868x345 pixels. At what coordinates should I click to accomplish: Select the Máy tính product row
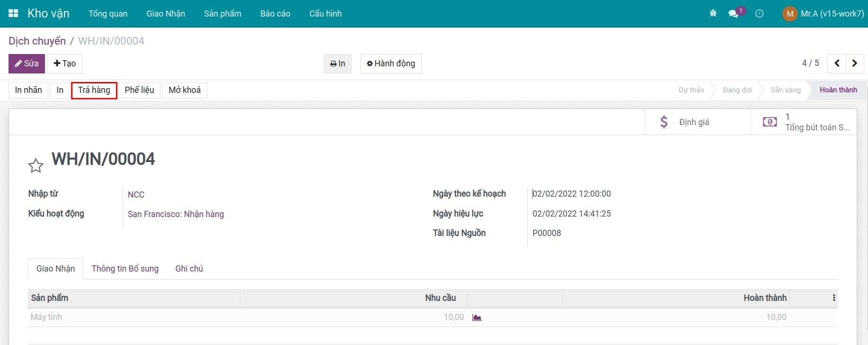(x=433, y=318)
